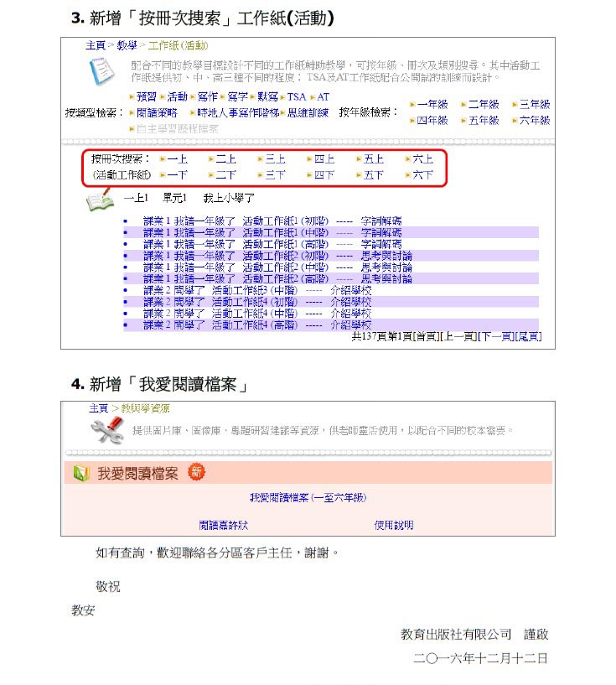Go to 教學 in the breadcrumb
Image resolution: width=616 pixels, height=685 pixels.
(127, 45)
